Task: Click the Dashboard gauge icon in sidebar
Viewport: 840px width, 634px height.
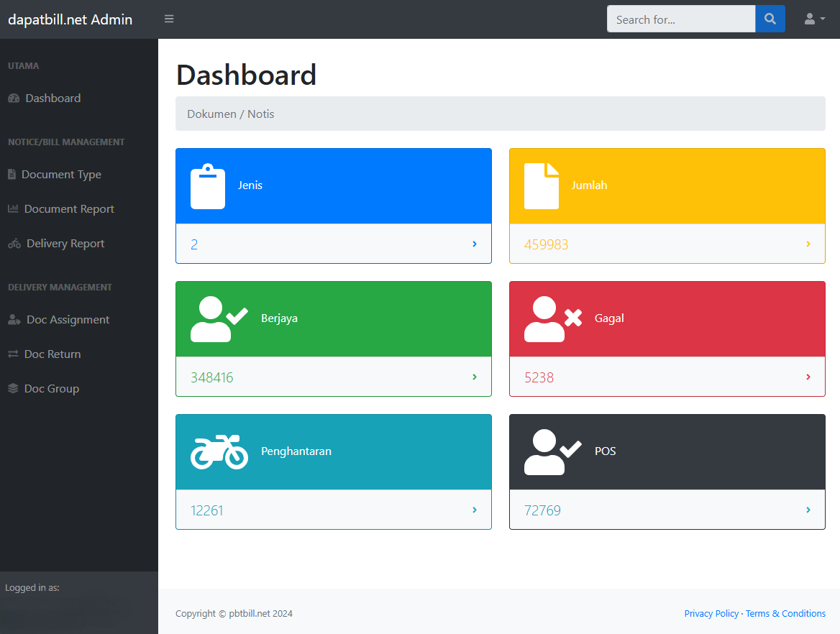Action: pos(14,98)
